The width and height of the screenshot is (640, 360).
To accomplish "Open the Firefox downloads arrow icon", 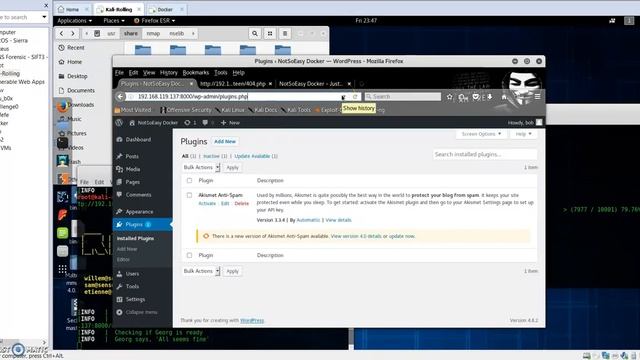I will pos(490,97).
